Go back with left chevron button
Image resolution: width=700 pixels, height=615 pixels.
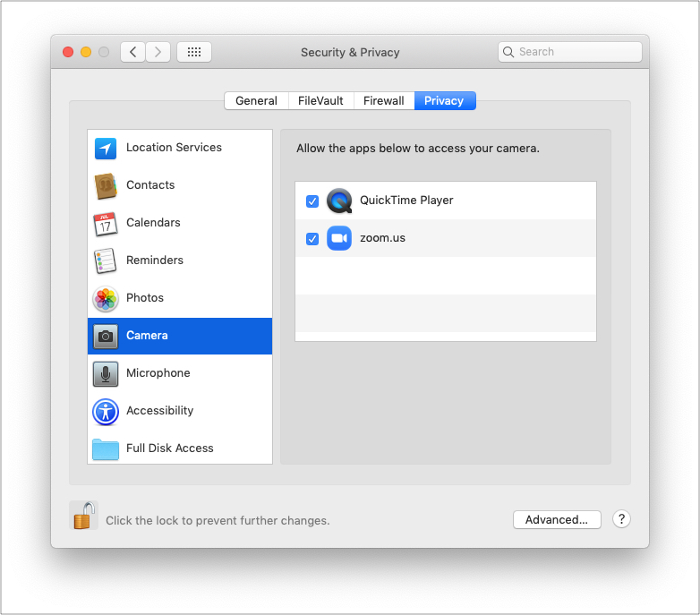pos(132,52)
